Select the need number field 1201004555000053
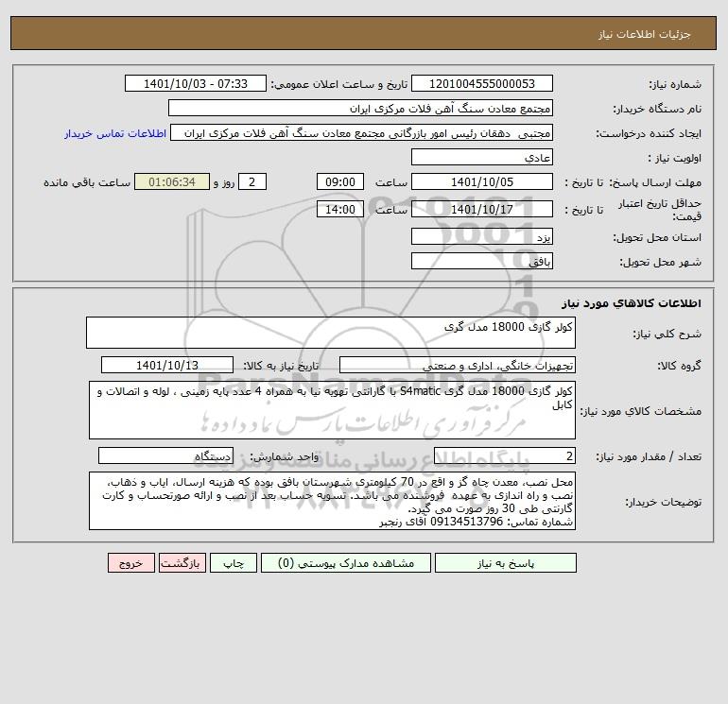The height and width of the screenshot is (704, 728). (x=482, y=83)
